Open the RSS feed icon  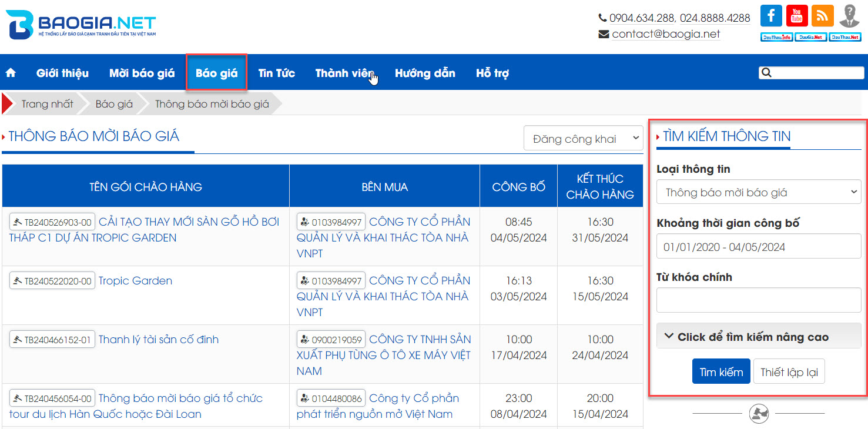[x=822, y=16]
